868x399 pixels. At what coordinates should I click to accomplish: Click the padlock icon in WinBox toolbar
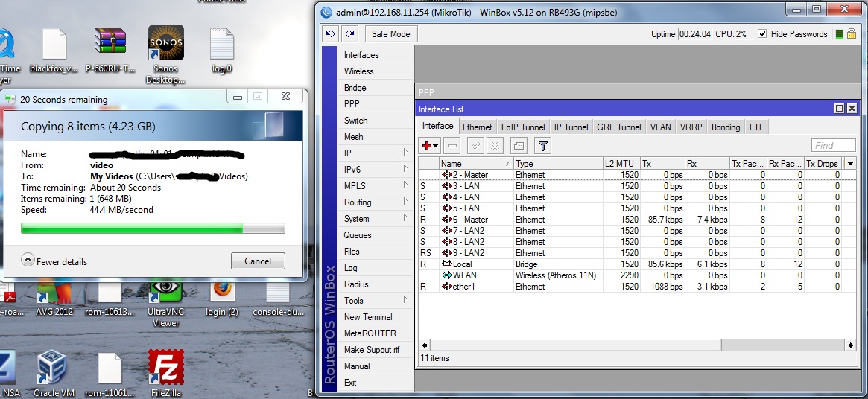coord(852,33)
